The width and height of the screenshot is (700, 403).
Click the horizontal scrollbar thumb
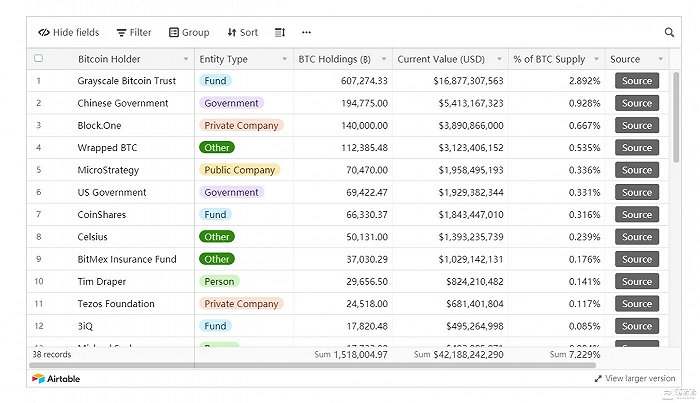(x=312, y=365)
